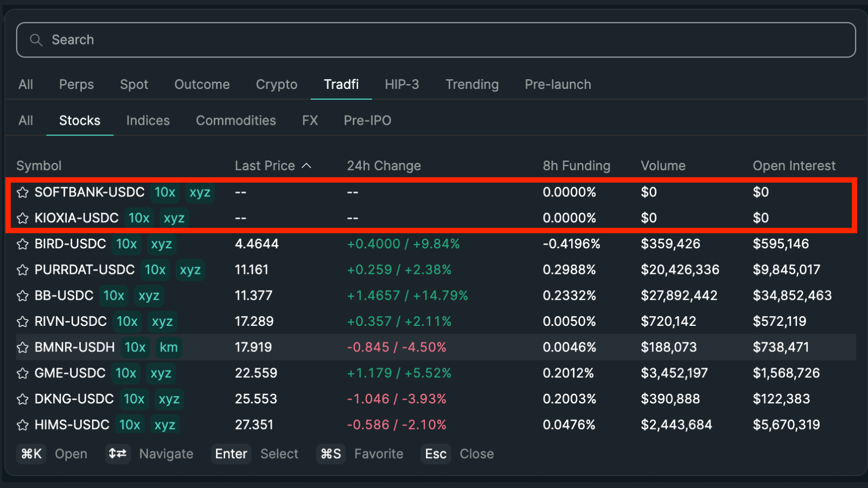Click the 10x badge on PURRDAT-USDC
This screenshot has width=868, height=488.
pos(155,270)
